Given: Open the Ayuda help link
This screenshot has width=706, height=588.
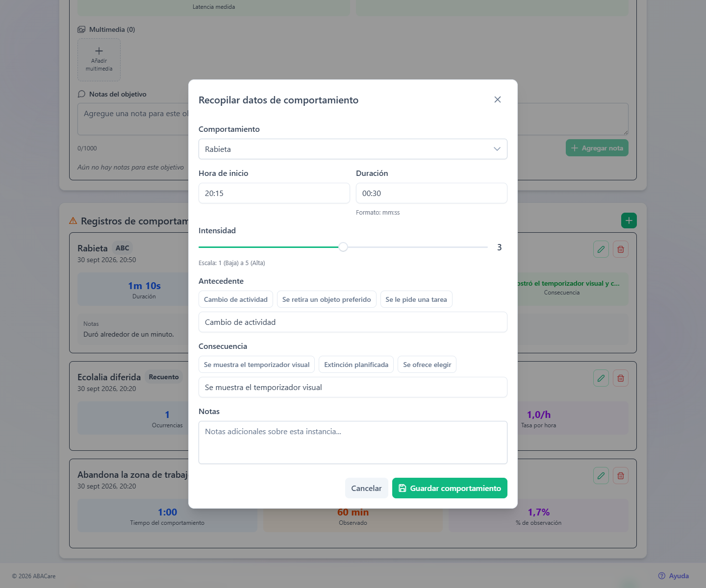Looking at the screenshot, I should [674, 576].
